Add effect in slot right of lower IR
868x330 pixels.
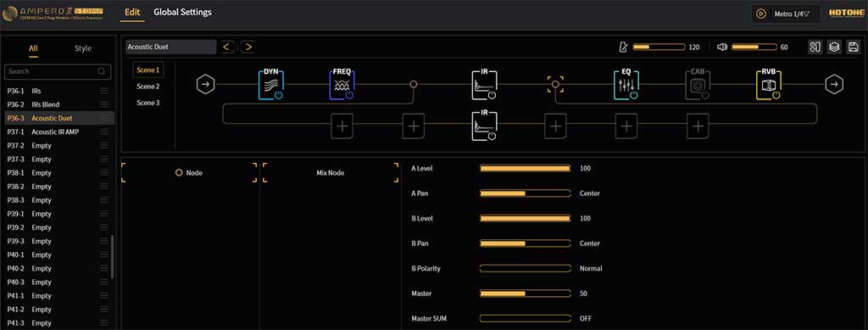pyautogui.click(x=555, y=126)
